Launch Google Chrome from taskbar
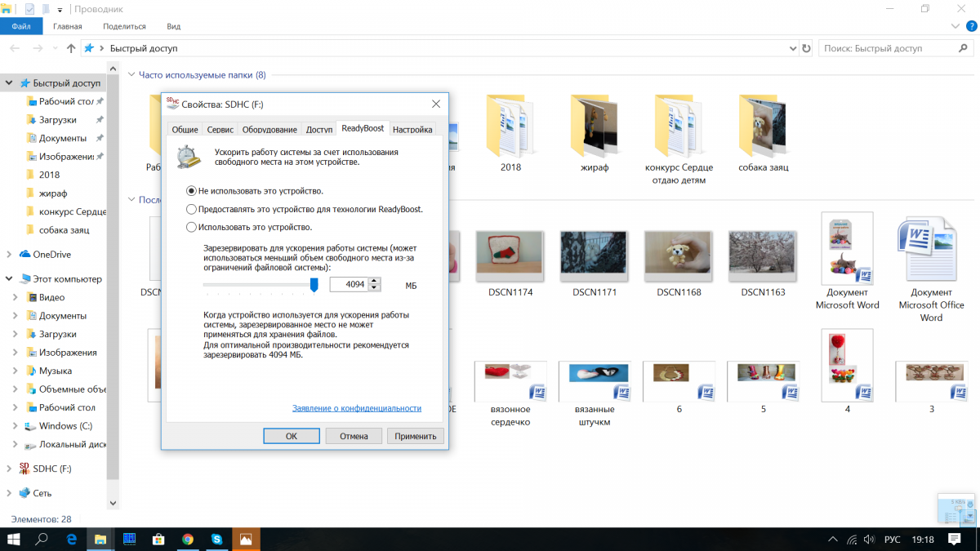The image size is (980, 551). 187,539
